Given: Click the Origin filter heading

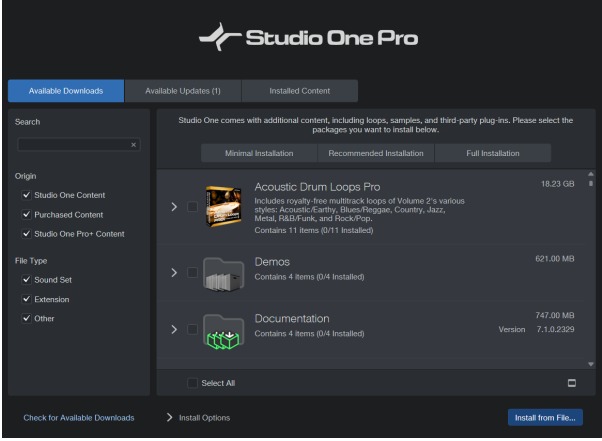Looking at the screenshot, I should click(x=25, y=176).
